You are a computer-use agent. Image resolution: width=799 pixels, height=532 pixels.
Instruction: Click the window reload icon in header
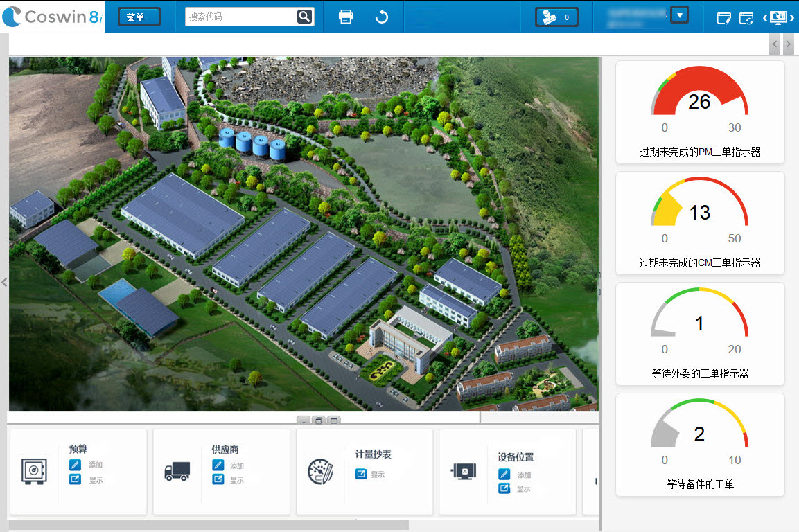click(x=746, y=18)
